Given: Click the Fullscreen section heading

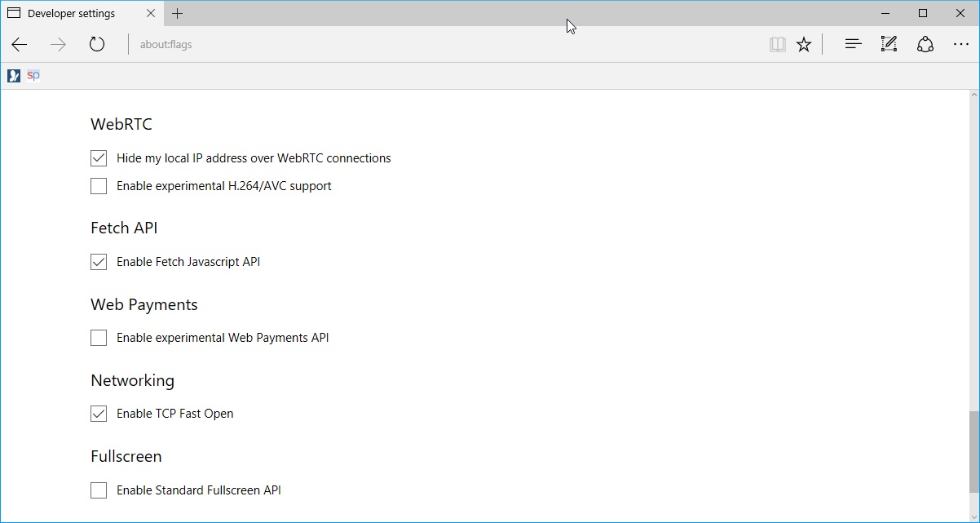Looking at the screenshot, I should [126, 457].
